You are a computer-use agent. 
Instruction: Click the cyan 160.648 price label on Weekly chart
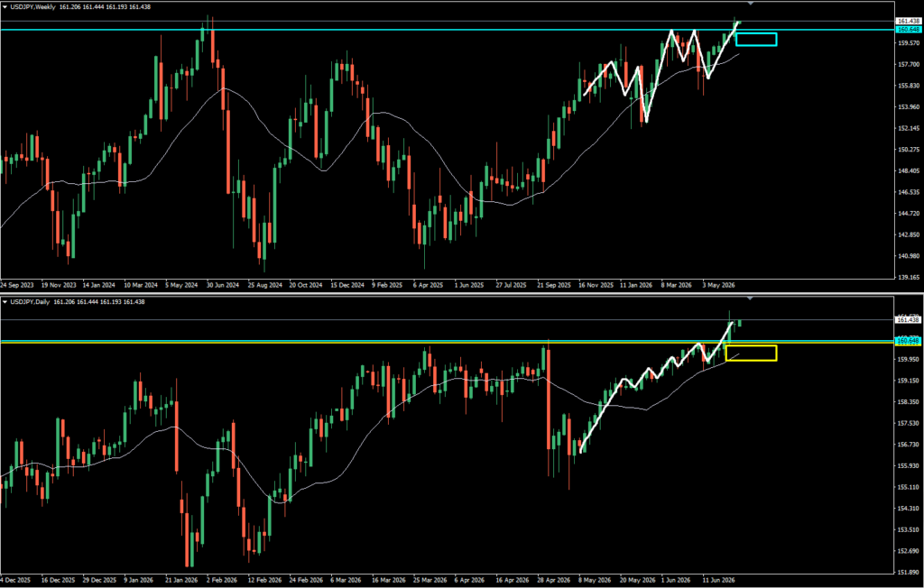point(908,30)
